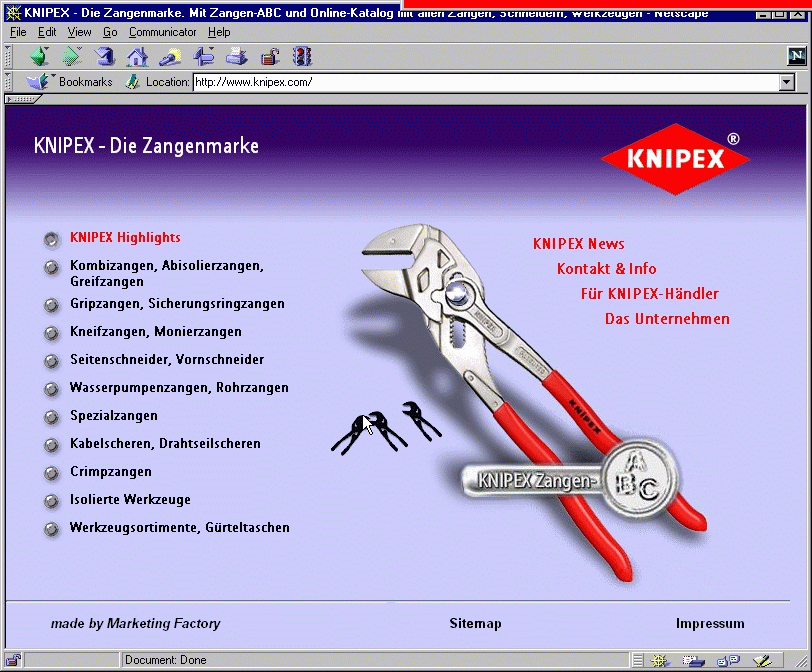Open Gripzangen, Sicherungsringzangen category
Screen dimensions: 812x672
(177, 303)
